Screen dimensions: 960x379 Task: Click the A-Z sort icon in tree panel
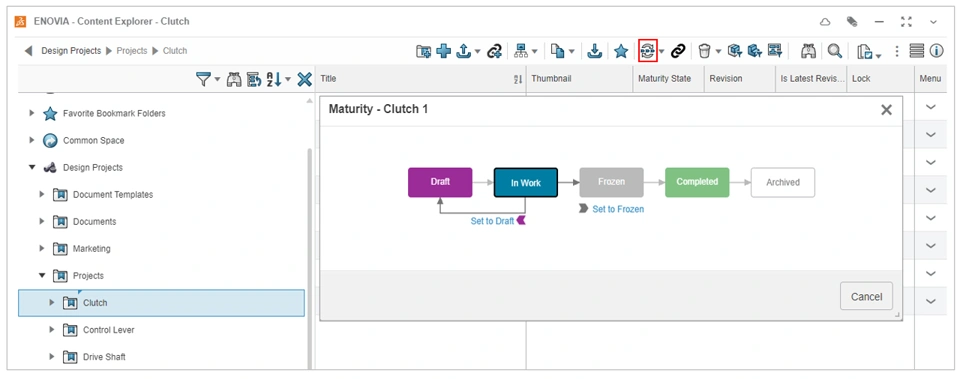tap(273, 79)
